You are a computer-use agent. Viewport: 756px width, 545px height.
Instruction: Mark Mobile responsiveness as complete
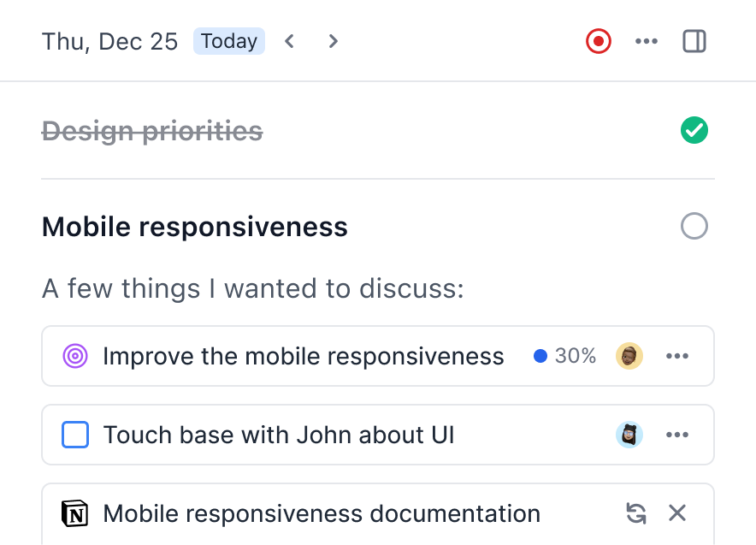pyautogui.click(x=694, y=227)
